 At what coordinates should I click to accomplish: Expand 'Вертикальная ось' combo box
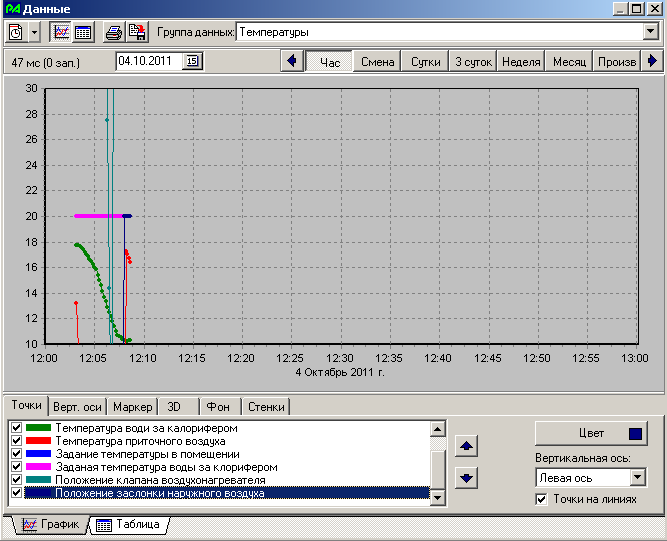pyautogui.click(x=638, y=478)
